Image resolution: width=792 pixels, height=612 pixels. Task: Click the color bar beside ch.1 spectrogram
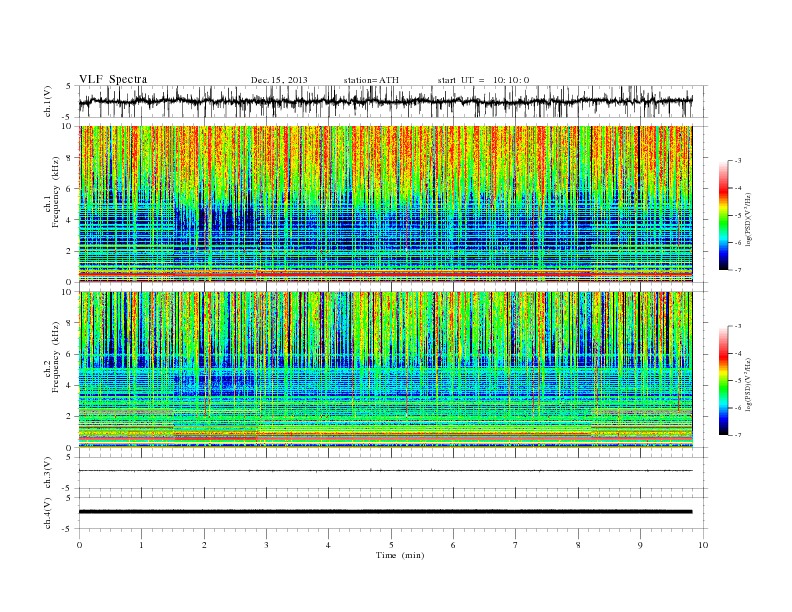(723, 215)
